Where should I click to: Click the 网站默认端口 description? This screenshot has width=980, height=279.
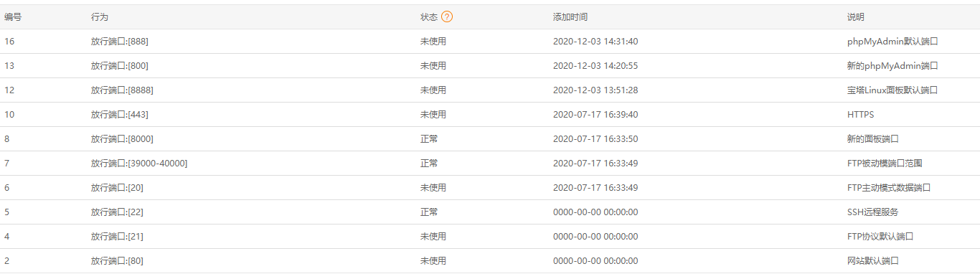[x=873, y=261]
